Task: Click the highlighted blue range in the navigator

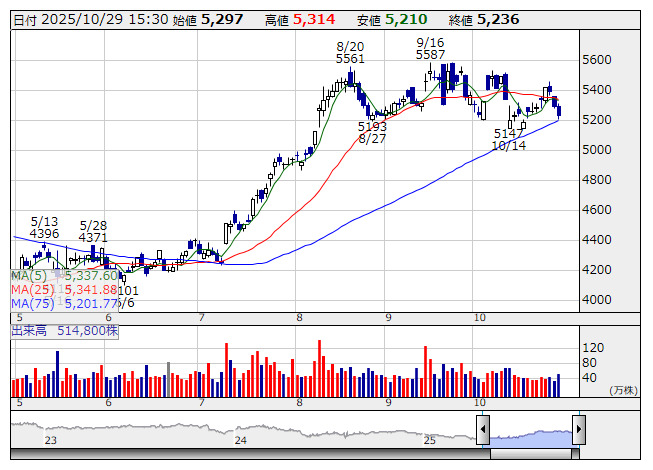Action: point(531,438)
